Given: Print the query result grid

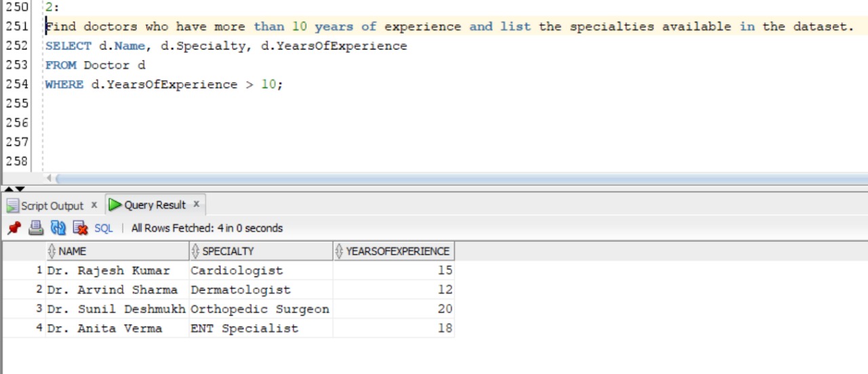Looking at the screenshot, I should point(36,228).
